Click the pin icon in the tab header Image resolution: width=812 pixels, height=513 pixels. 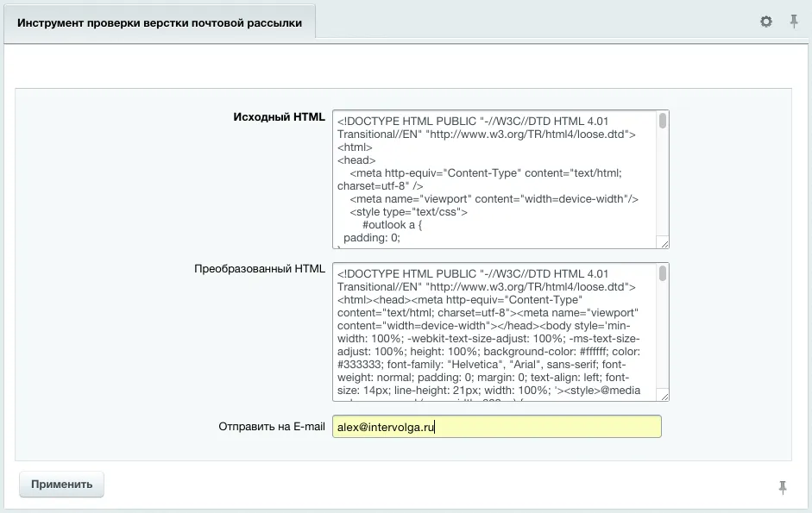pyautogui.click(x=794, y=22)
